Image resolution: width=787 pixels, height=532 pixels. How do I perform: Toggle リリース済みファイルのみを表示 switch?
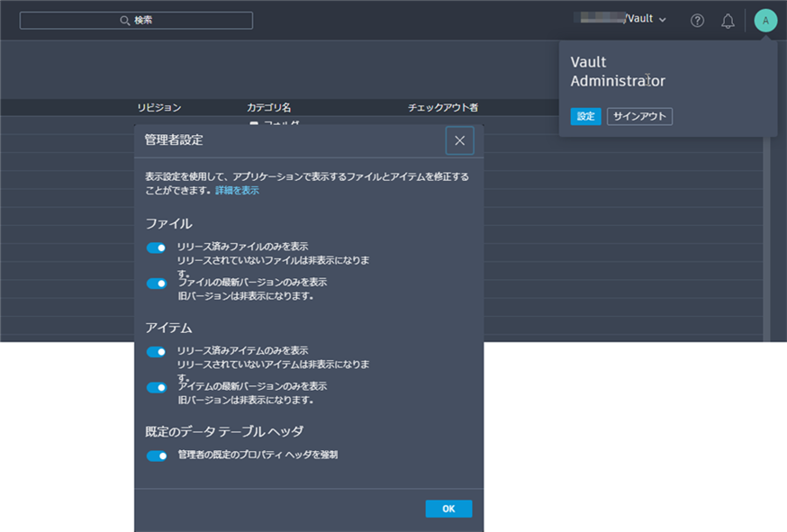coord(156,248)
